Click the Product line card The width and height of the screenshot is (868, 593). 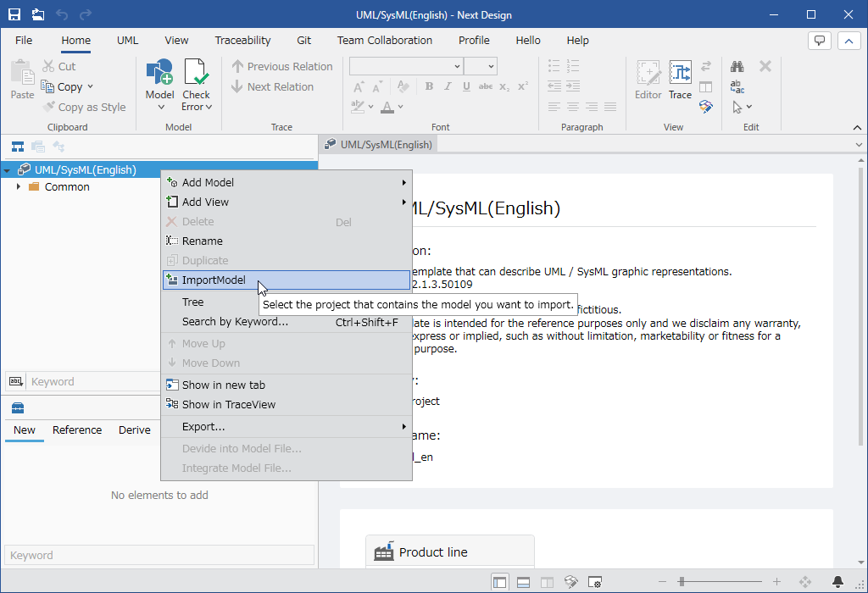point(449,551)
